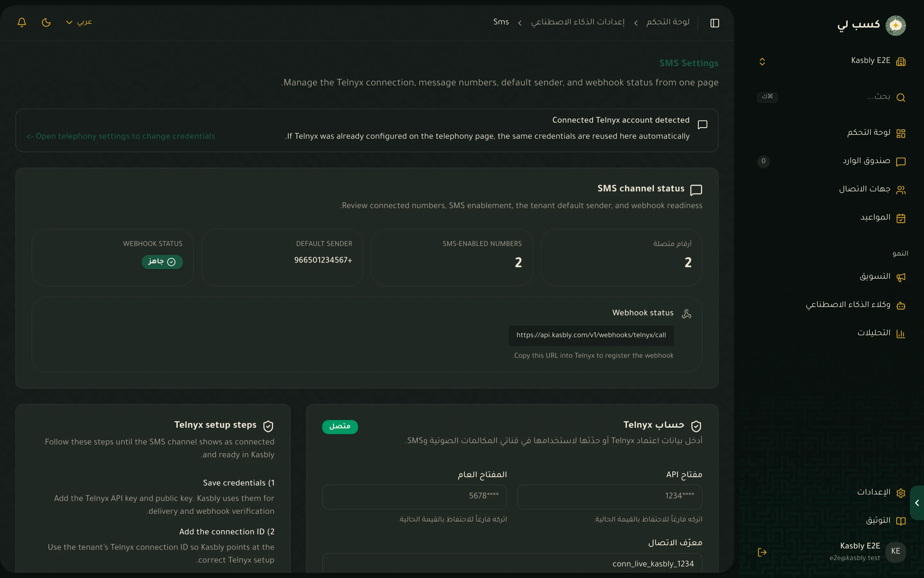
Task: Click the AI agents robot icon
Action: [x=901, y=305]
